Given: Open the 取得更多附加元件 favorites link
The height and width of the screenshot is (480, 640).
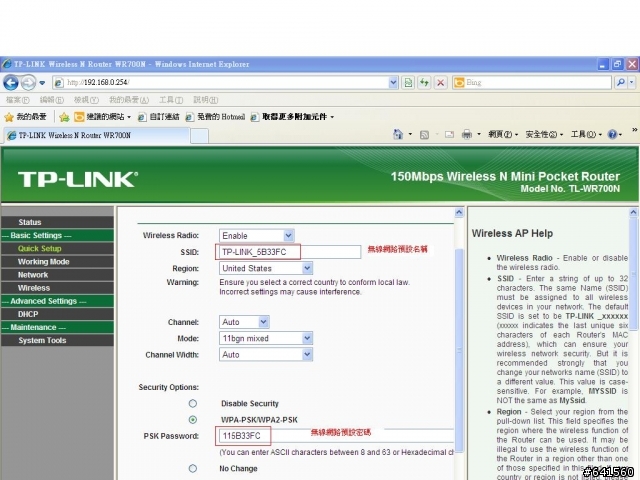Looking at the screenshot, I should (292, 117).
